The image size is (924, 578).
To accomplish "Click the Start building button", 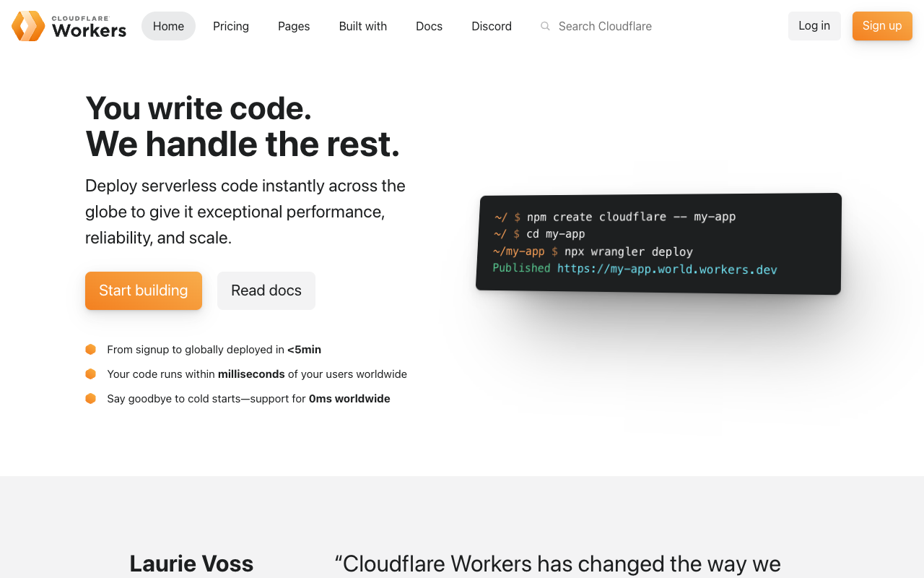I will (x=144, y=290).
